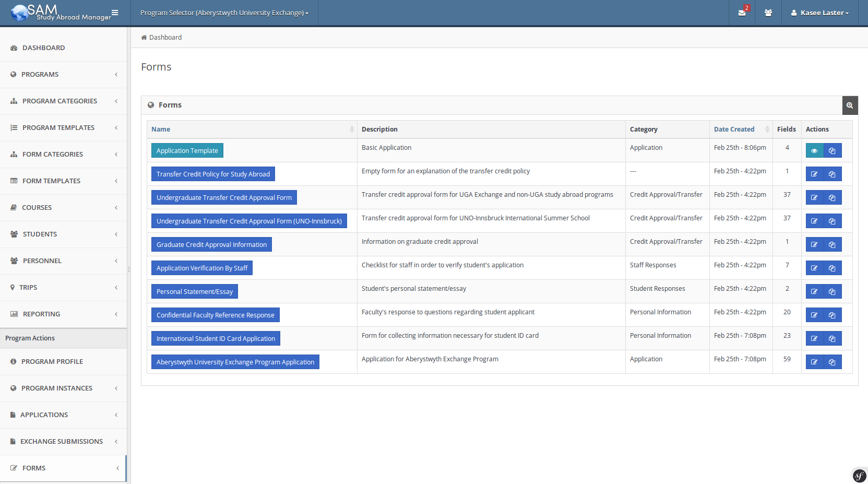868x484 pixels.
Task: Open Forms sidebar item
Action: (63, 468)
